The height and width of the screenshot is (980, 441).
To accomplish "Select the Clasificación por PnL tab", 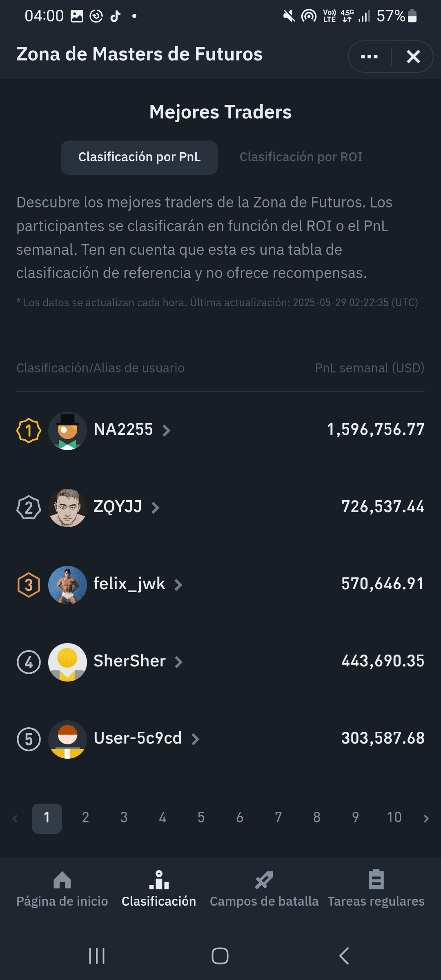I will pyautogui.click(x=139, y=157).
